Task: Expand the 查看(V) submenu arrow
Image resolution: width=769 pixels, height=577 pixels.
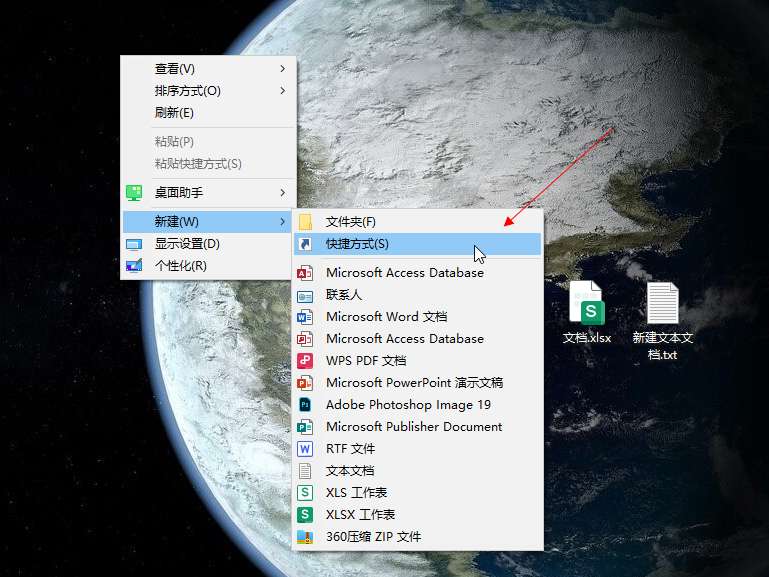Action: pos(283,69)
